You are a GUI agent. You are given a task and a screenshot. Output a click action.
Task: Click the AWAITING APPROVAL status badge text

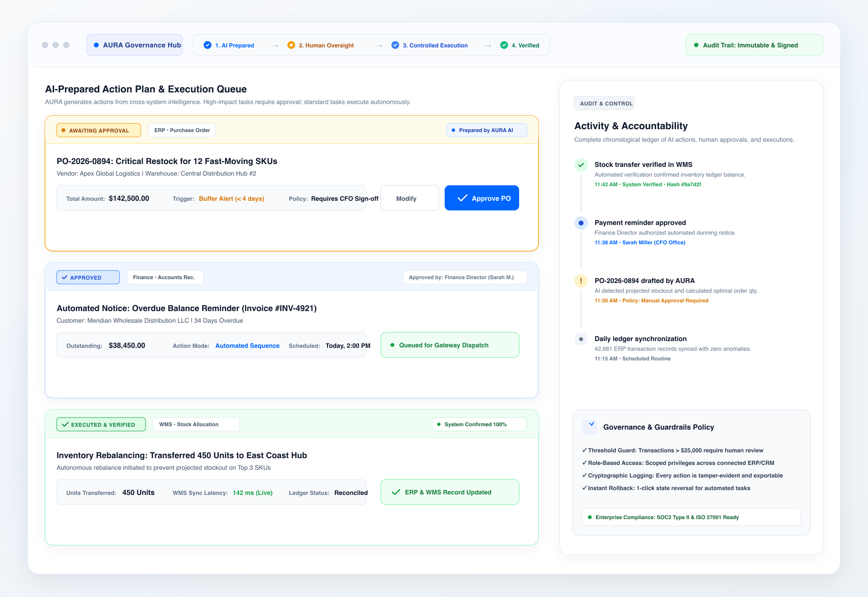tap(99, 131)
